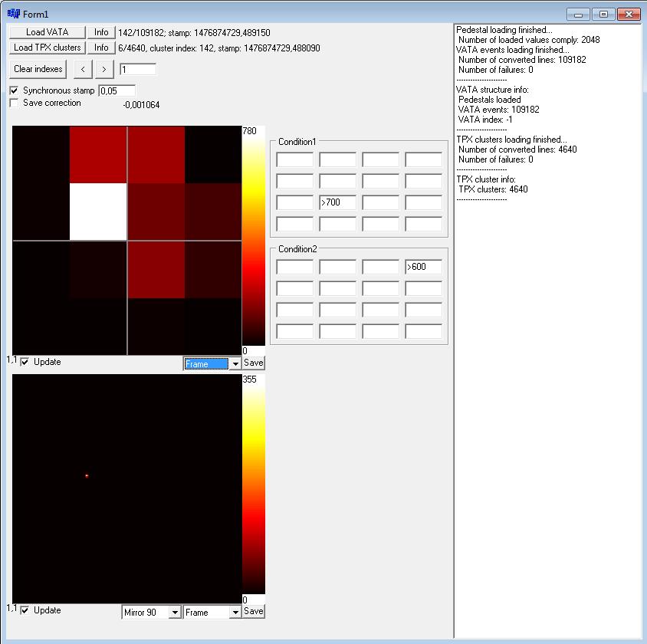Screen dimensions: 647x644
Task: Click the Load TPX clusters button
Action: [47, 48]
